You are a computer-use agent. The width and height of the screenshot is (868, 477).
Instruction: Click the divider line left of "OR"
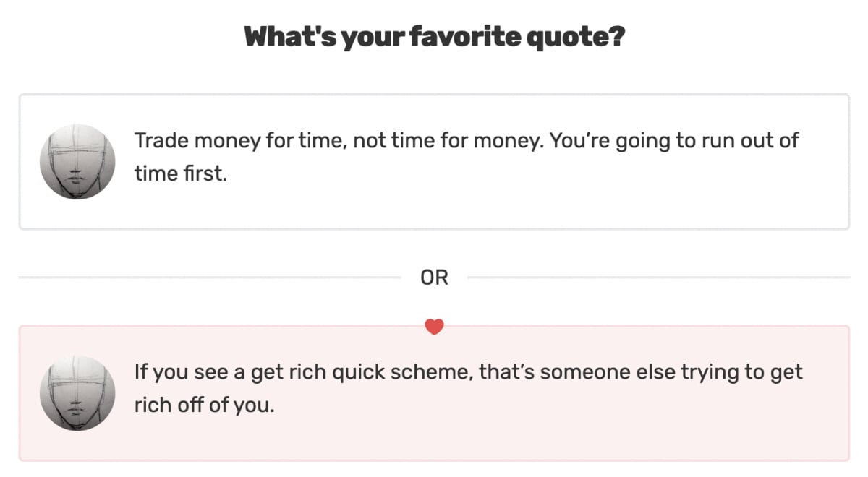click(x=210, y=278)
